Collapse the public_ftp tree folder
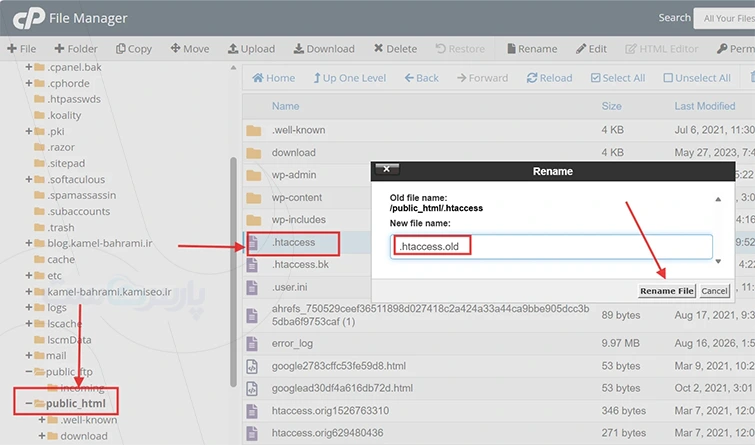 tap(28, 372)
